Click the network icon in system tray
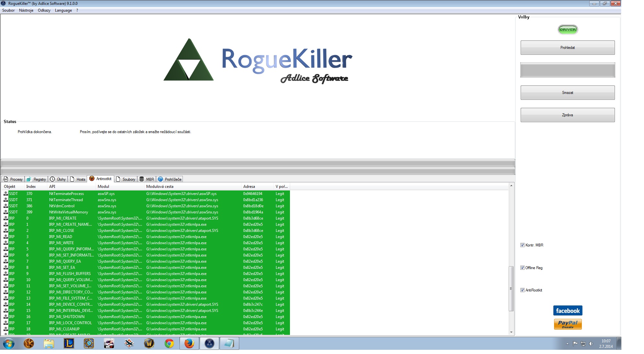Viewport: 644px width, 354px height. pyautogui.click(x=583, y=344)
